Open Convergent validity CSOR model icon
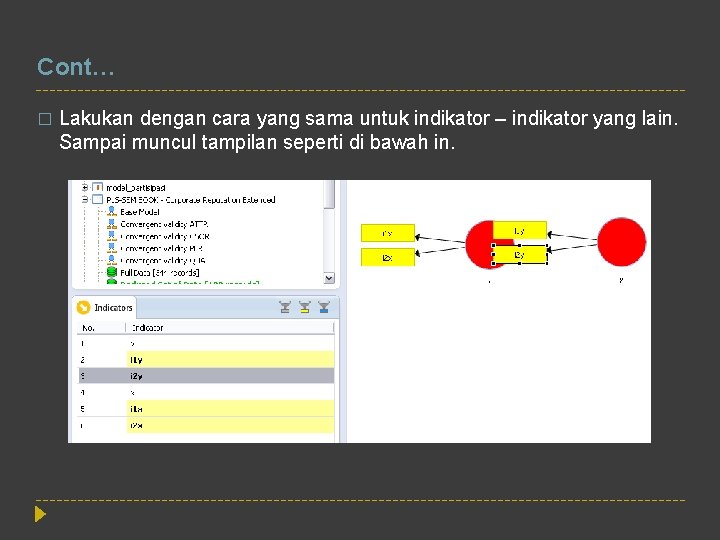Viewport: 720px width, 540px height. (x=112, y=236)
